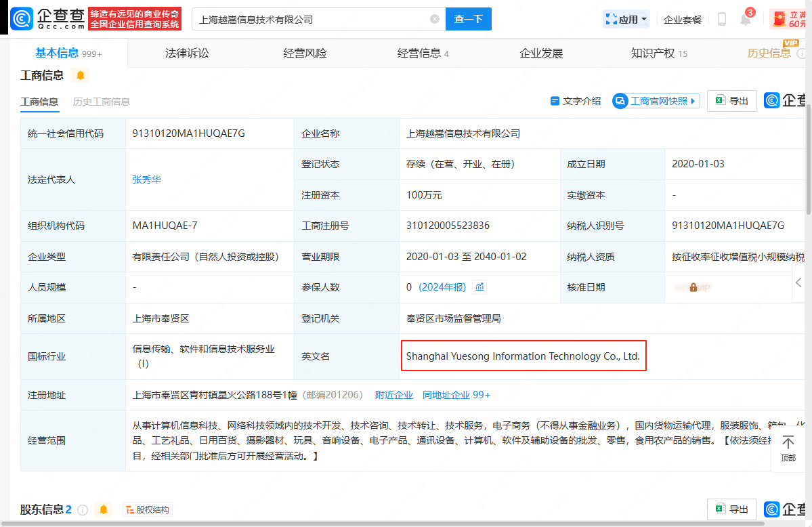Open the 同地址企业 99+ link

456,395
